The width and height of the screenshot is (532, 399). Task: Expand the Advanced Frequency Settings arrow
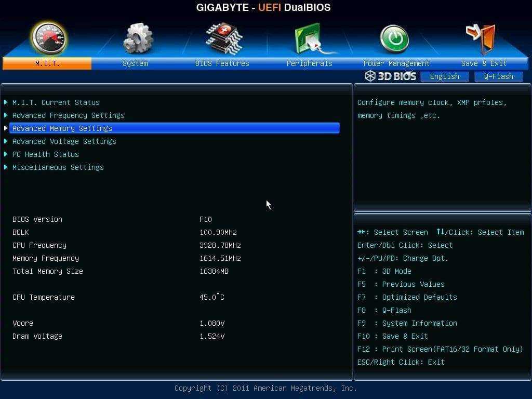tap(6, 115)
